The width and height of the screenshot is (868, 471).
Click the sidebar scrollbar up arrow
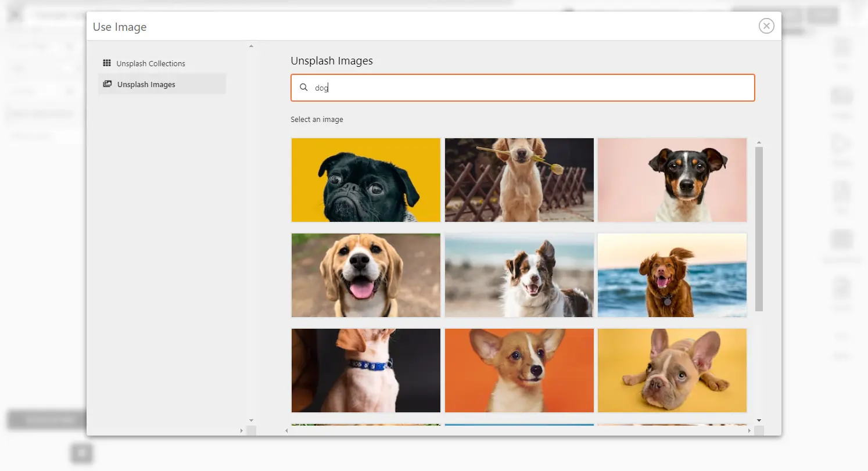251,46
